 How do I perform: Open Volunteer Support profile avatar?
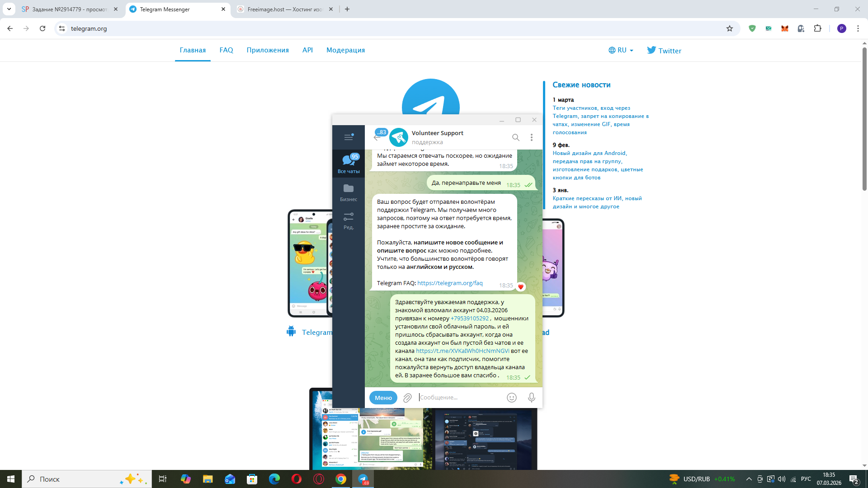399,137
